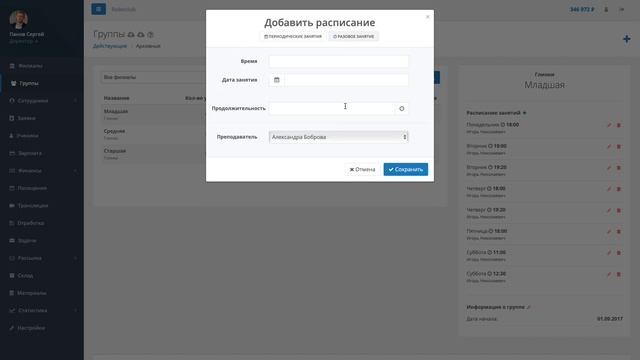Image resolution: width=640 pixels, height=360 pixels.
Task: Toggle the sidebar with the hamburger menu button
Action: click(x=98, y=9)
